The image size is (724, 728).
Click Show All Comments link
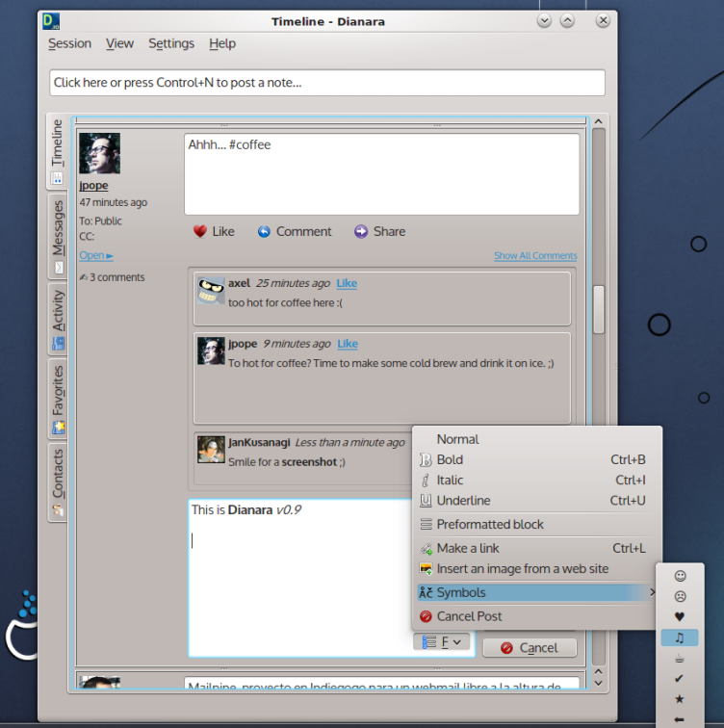pyautogui.click(x=535, y=256)
